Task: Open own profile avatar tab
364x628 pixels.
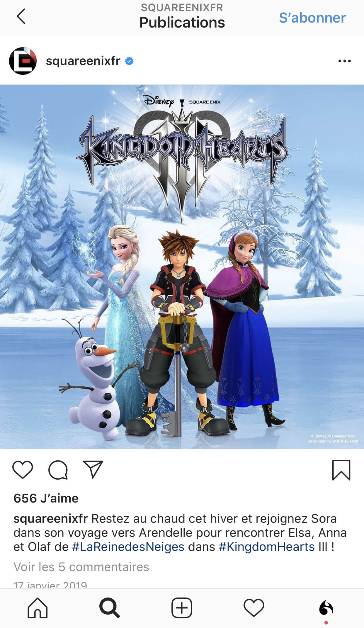Action: [326, 608]
